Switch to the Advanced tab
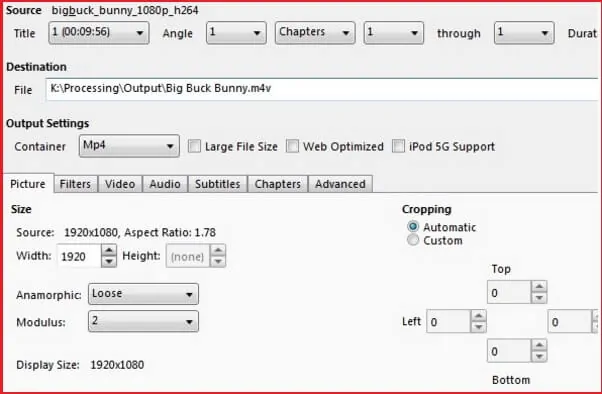Image resolution: width=602 pixels, height=394 pixels. point(340,184)
